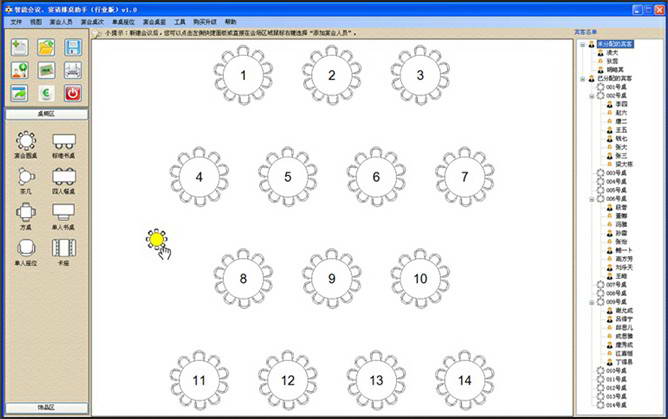Collapse the 002号桌 tree node
The height and width of the screenshot is (419, 668).
pos(590,95)
